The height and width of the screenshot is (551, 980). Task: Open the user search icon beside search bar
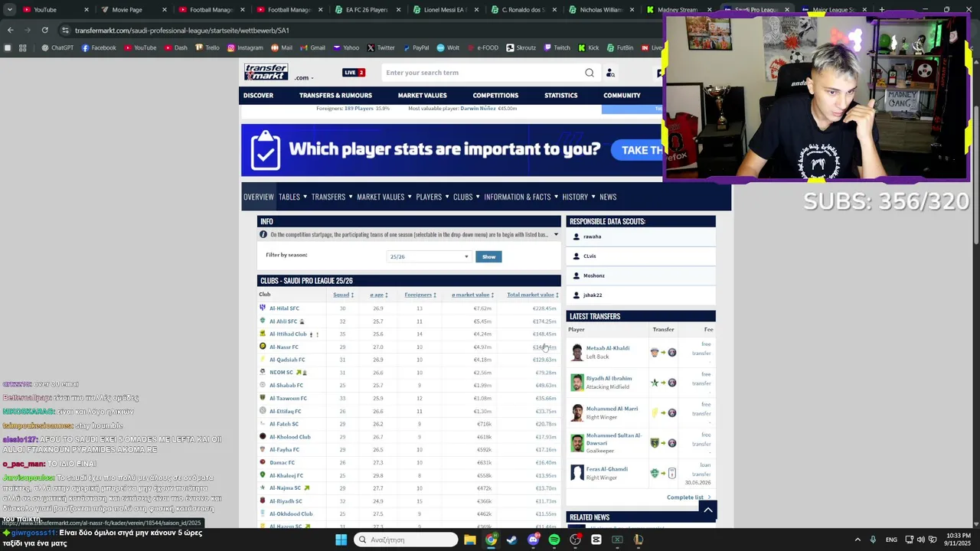[610, 73]
